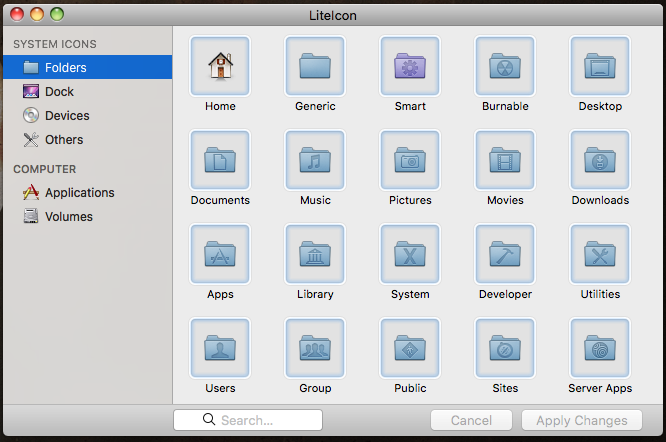The image size is (666, 442).
Task: Maximize the LiteIcon window
Action: (x=57, y=14)
